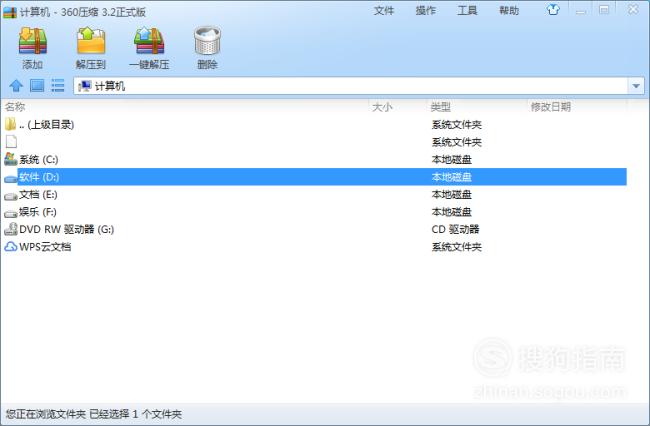This screenshot has height=426, width=650.
Task: Click the 添加 (Add) toolbar icon
Action: click(x=33, y=41)
